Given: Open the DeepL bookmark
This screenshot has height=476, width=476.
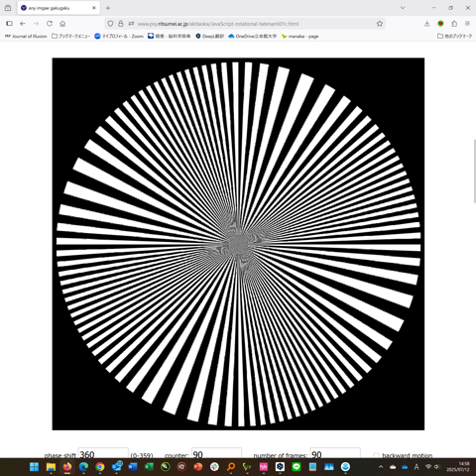Looking at the screenshot, I should click(x=209, y=36).
